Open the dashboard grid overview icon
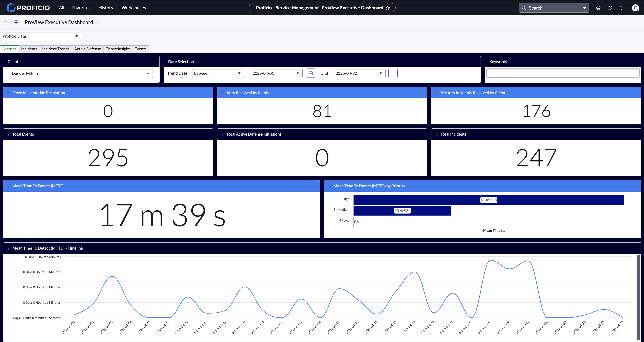Viewport: 644px width, 342px height. coord(16,22)
